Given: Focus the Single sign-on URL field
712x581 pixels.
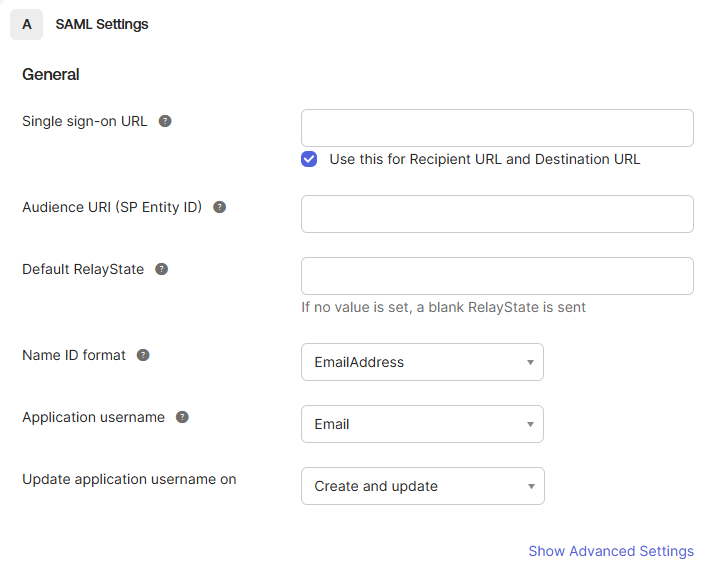Looking at the screenshot, I should [497, 128].
